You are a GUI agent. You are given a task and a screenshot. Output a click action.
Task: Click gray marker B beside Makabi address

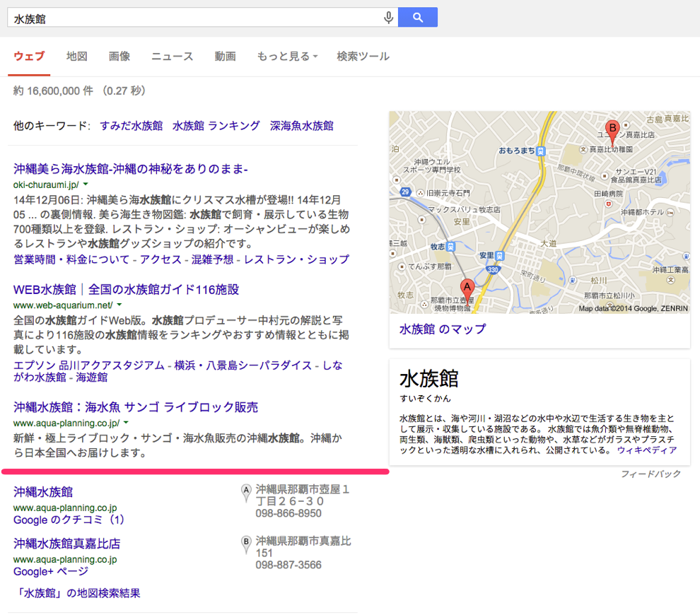(x=246, y=542)
